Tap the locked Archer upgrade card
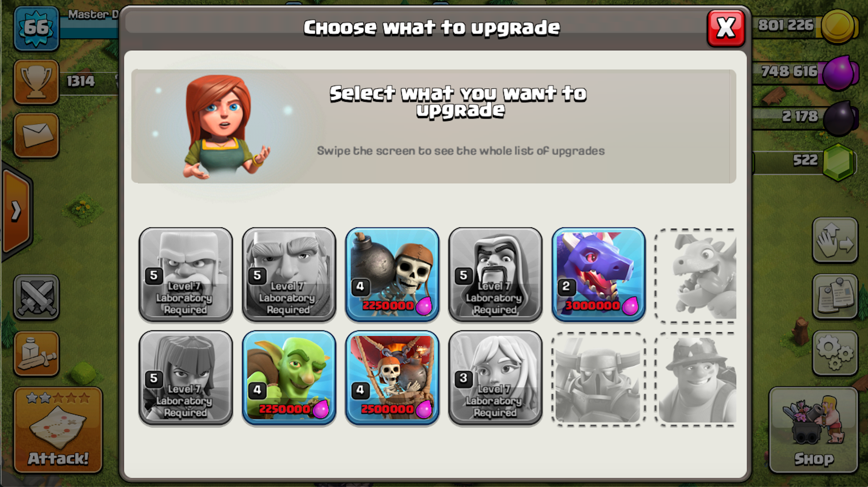Image resolution: width=868 pixels, height=487 pixels. pyautogui.click(x=186, y=378)
